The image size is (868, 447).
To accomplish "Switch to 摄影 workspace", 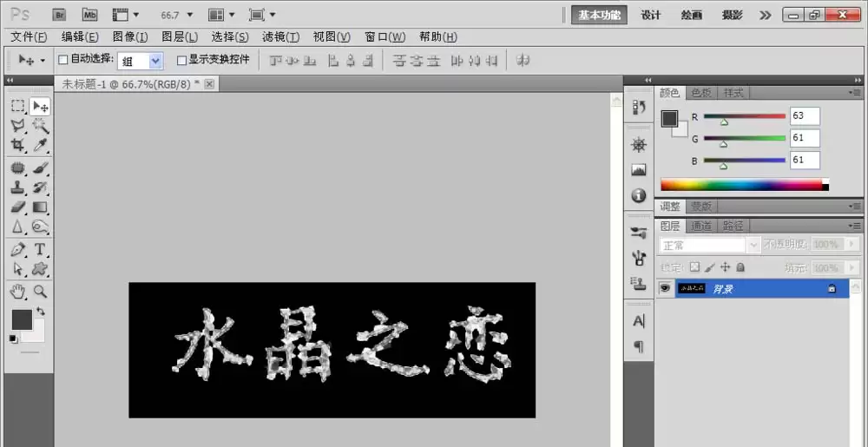I will 732,16.
